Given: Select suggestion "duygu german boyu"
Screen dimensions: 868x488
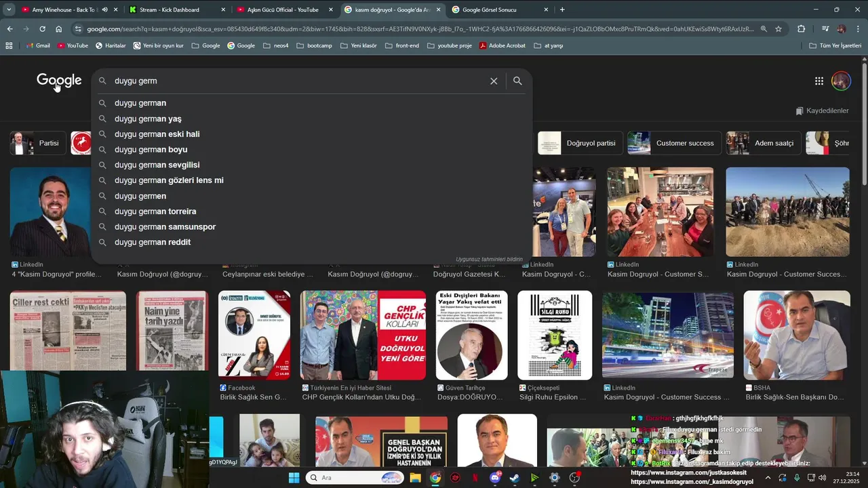Looking at the screenshot, I should coord(312,149).
